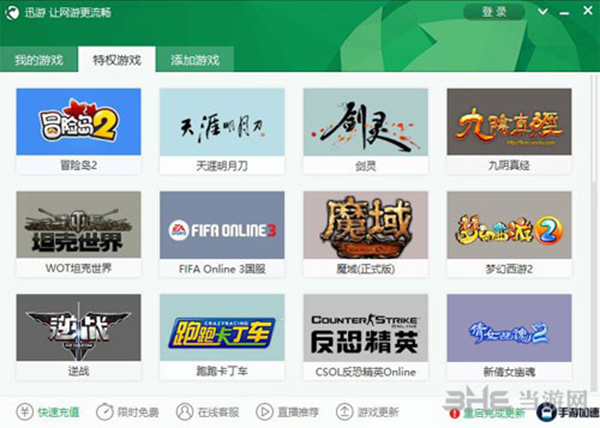Select the FIFA Online 3 logo tile
600x428 pixels.
[x=222, y=225]
